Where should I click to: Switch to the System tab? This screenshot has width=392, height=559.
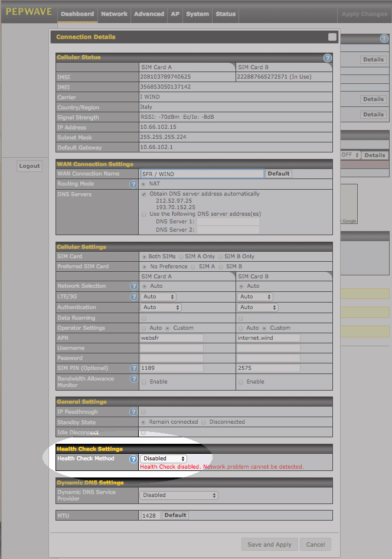pos(197,14)
